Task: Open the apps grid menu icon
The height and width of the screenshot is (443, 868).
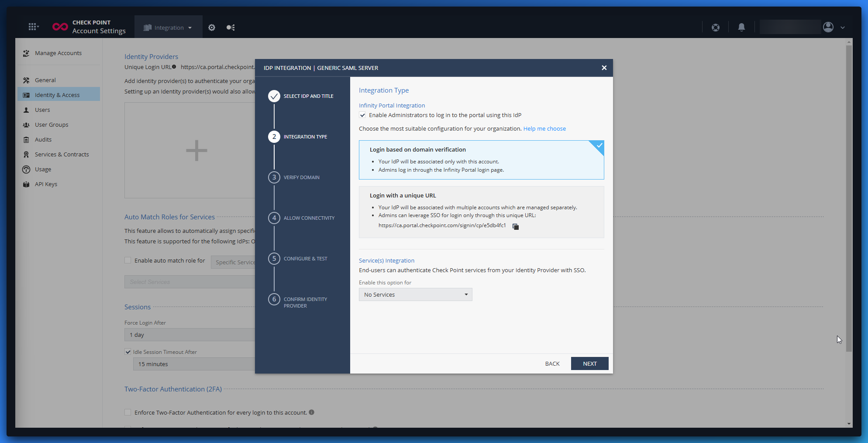Action: (x=33, y=27)
